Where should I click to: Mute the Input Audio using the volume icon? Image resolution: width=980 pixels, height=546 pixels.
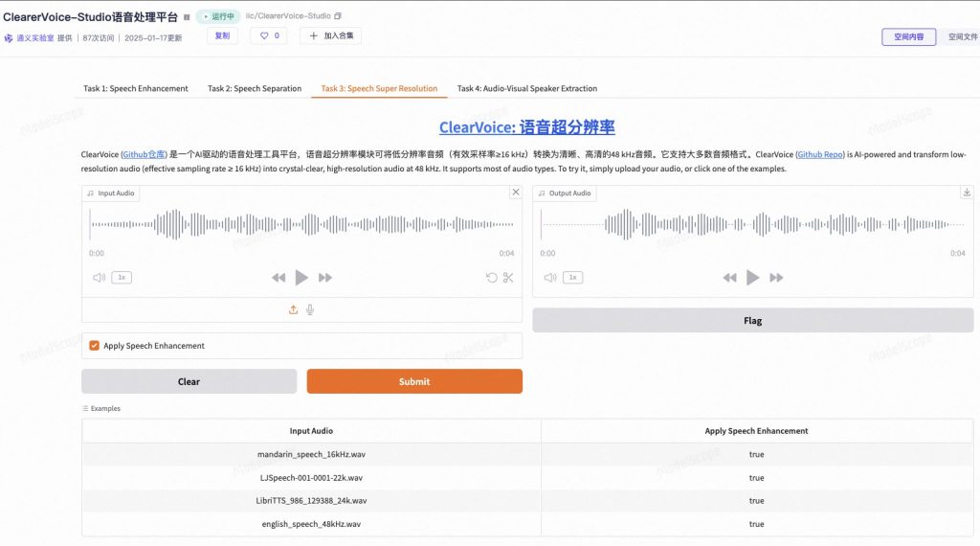pos(98,278)
